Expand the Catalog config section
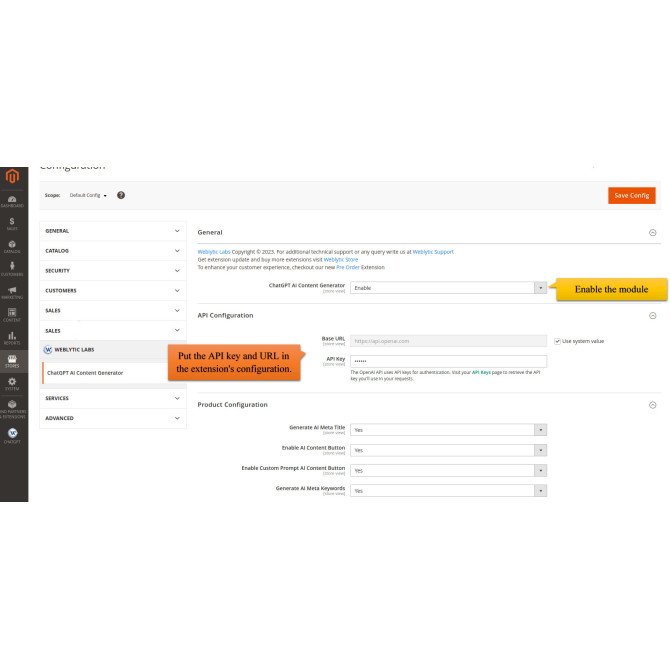The image size is (670, 670). pos(113,251)
